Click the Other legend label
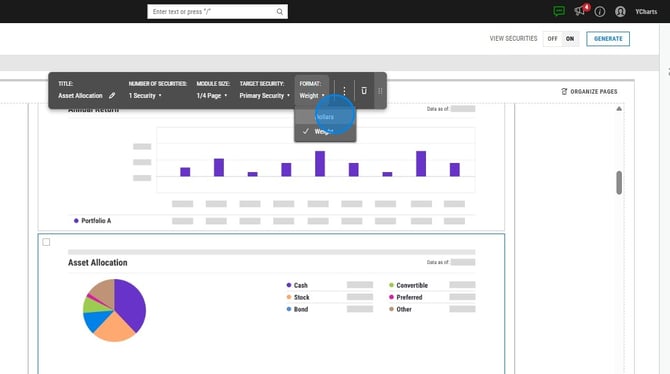This screenshot has height=374, width=670. [x=404, y=309]
